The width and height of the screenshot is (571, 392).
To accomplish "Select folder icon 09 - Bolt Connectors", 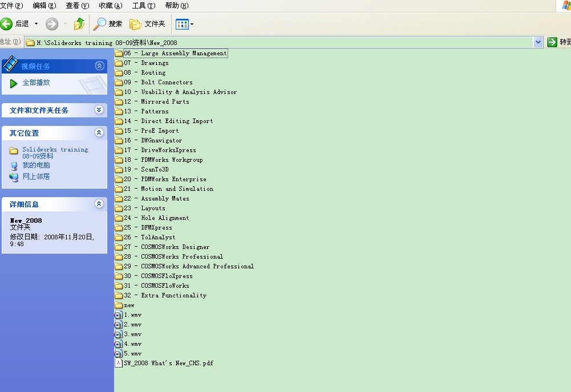I will point(119,82).
